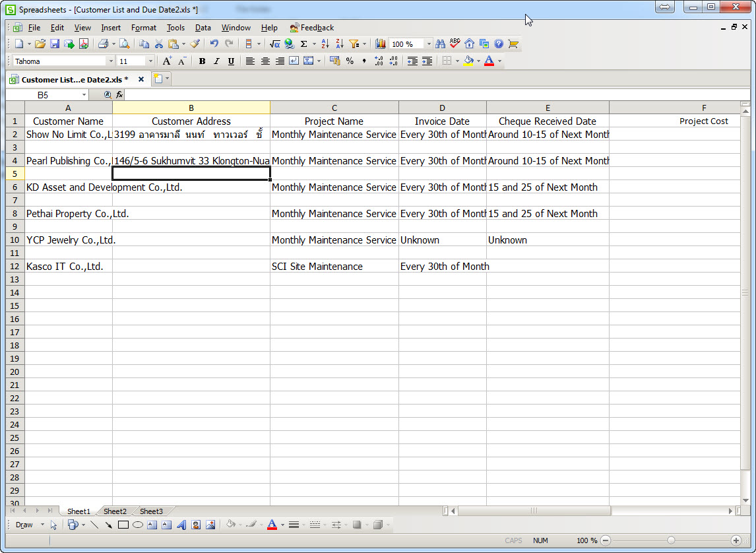Click zoom out minus button in status bar
Image resolution: width=756 pixels, height=553 pixels.
(606, 540)
